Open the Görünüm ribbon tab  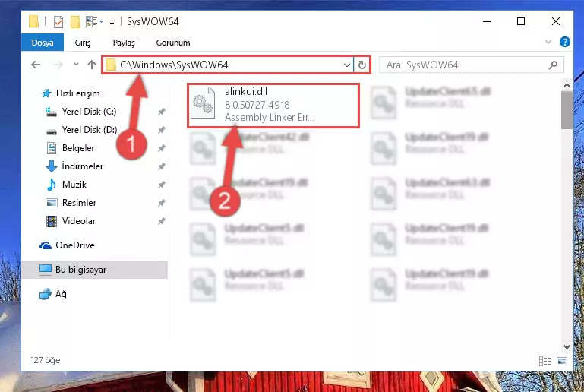pyautogui.click(x=173, y=43)
